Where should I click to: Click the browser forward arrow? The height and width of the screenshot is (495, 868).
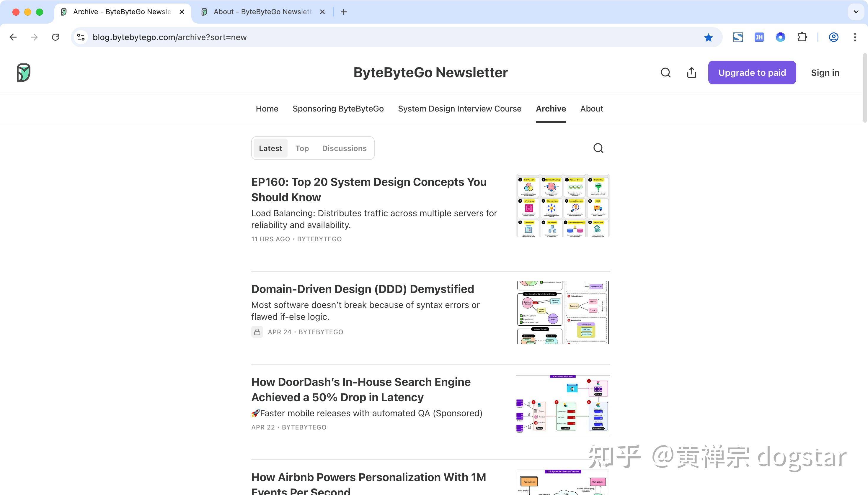pos(34,37)
